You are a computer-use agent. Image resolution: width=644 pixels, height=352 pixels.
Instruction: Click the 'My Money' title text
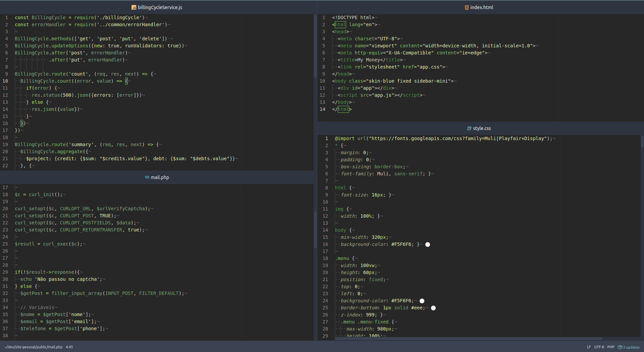369,60
